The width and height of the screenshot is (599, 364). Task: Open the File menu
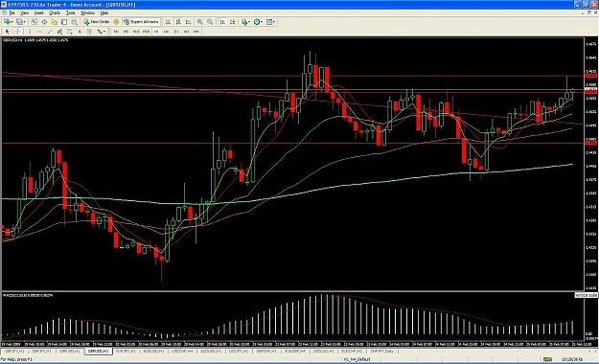click(12, 12)
